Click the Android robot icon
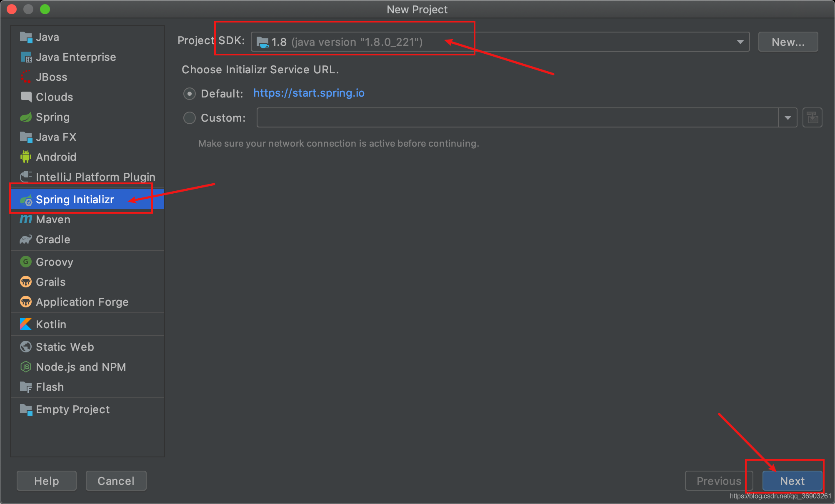Viewport: 835px width, 504px height. click(x=26, y=157)
